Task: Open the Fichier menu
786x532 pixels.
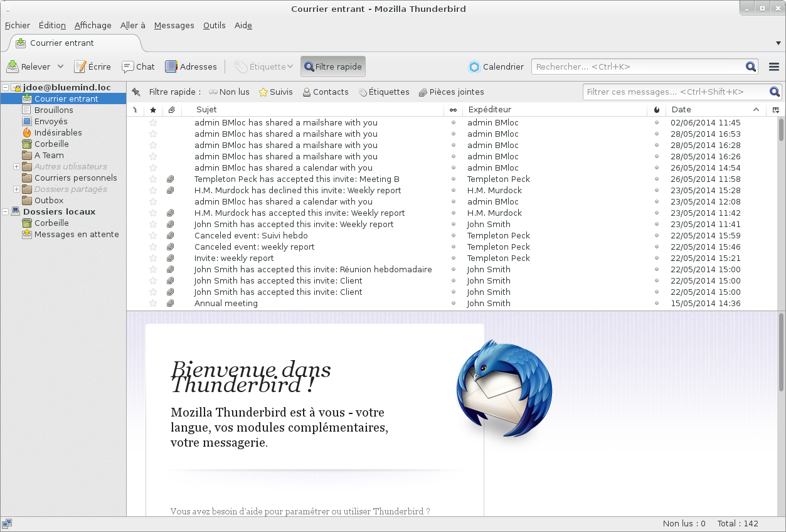Action: coord(18,26)
